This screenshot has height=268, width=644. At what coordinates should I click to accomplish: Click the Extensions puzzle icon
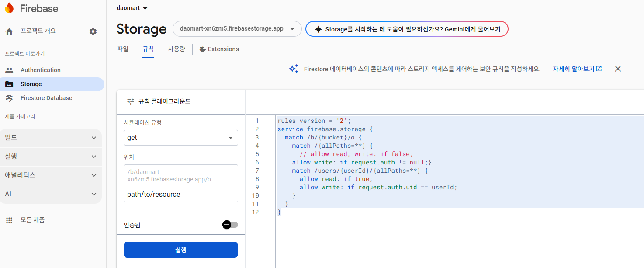pyautogui.click(x=202, y=49)
